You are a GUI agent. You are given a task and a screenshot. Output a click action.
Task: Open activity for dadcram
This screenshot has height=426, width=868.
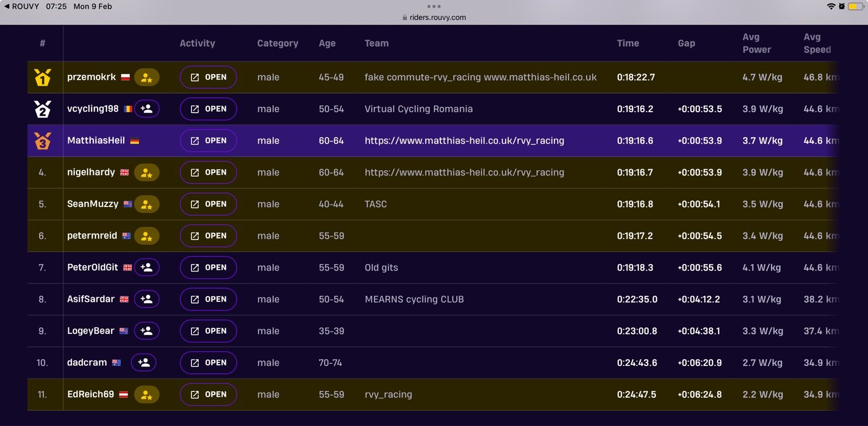click(x=208, y=363)
